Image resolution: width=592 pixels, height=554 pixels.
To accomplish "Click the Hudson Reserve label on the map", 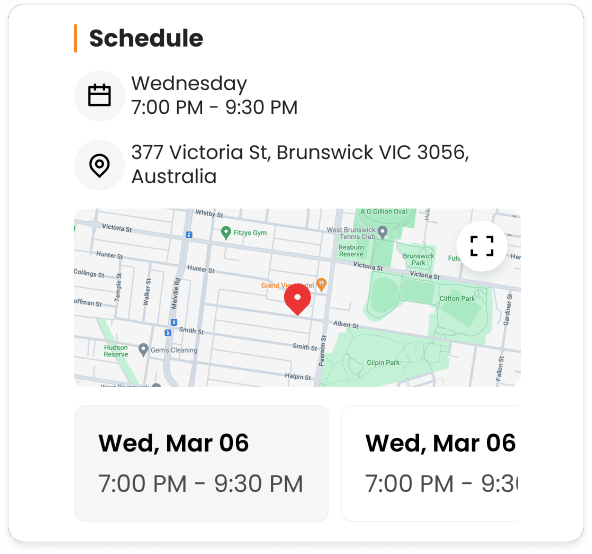I will (x=116, y=351).
